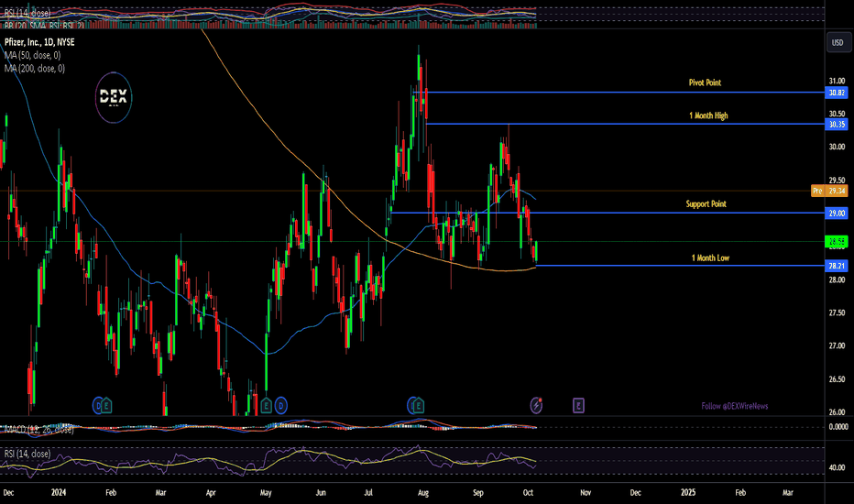Click the Apr label on the time axis
The image size is (854, 504).
[x=211, y=493]
